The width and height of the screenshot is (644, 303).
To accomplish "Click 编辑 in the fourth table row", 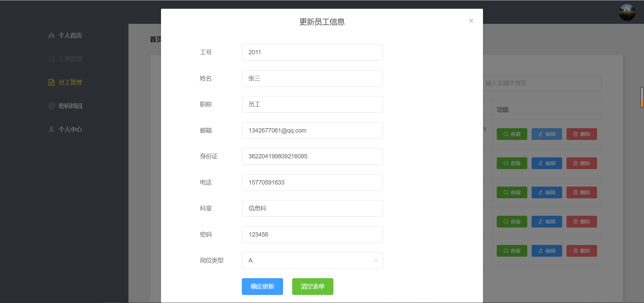I will pyautogui.click(x=547, y=222).
